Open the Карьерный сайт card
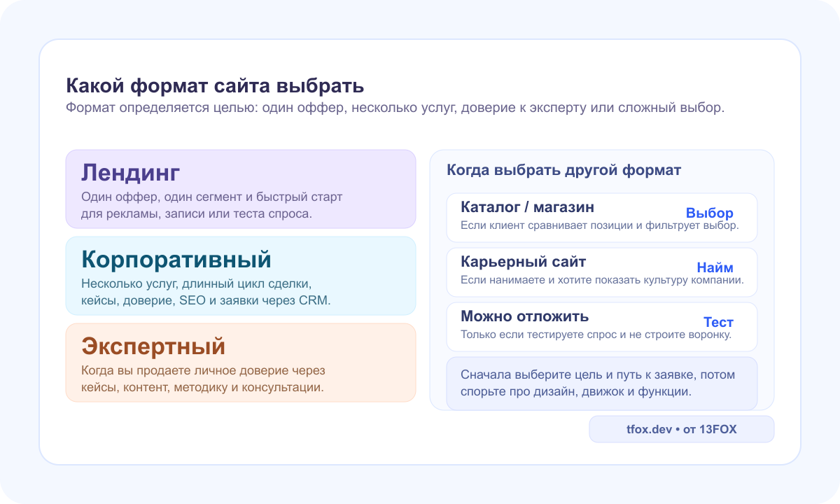The width and height of the screenshot is (840, 504). (602, 272)
